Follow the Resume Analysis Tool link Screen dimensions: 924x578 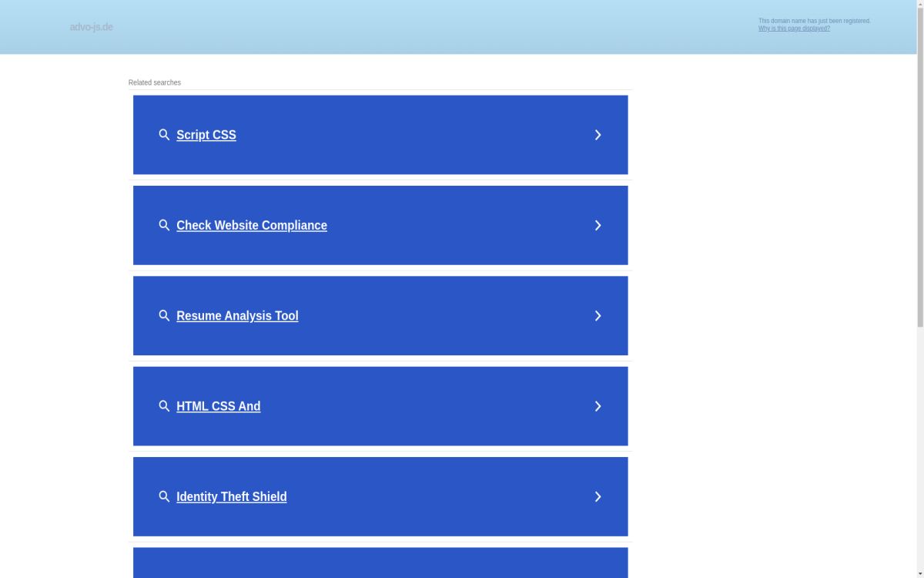click(237, 316)
